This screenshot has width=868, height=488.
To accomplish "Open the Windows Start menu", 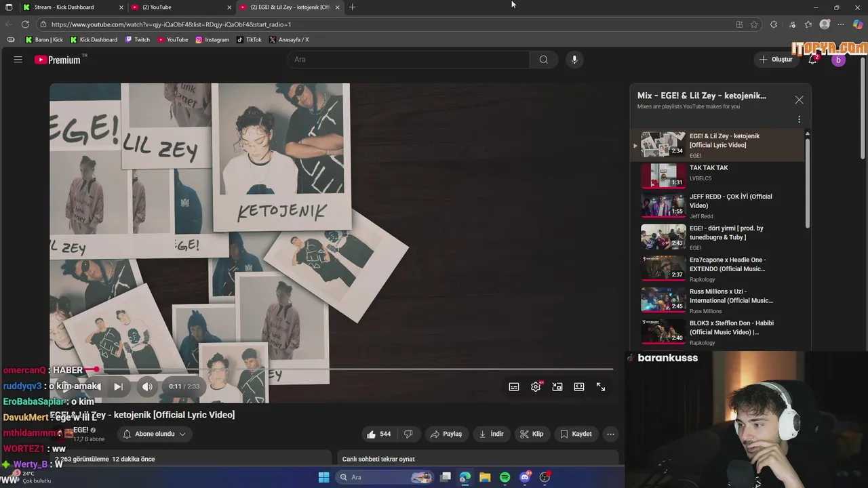I will (323, 477).
